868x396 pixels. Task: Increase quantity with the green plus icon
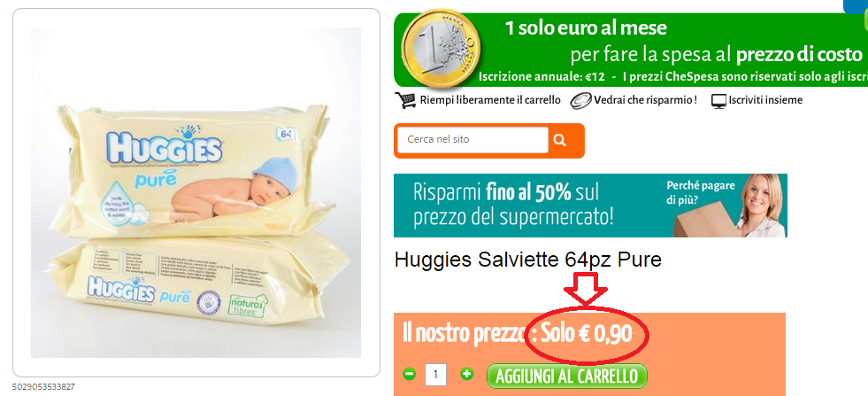(x=467, y=375)
